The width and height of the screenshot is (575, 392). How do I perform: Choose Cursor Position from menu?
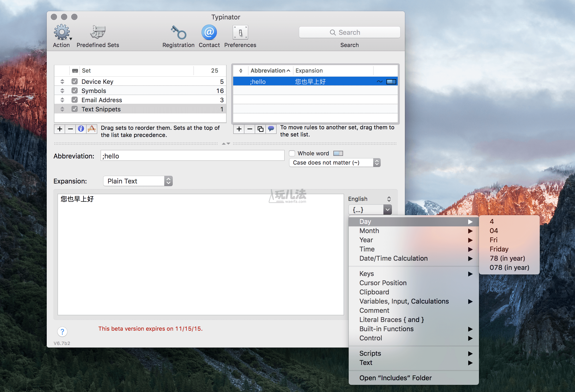pos(414,283)
